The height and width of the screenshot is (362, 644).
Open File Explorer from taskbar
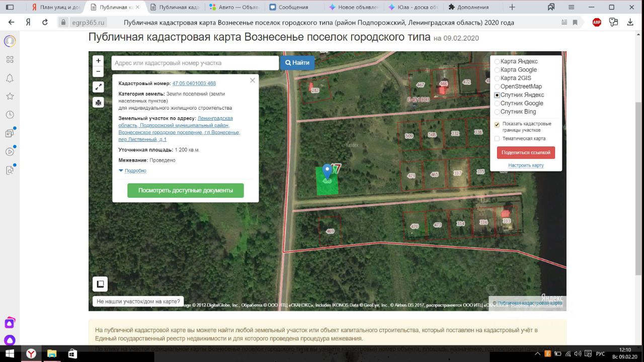52,354
